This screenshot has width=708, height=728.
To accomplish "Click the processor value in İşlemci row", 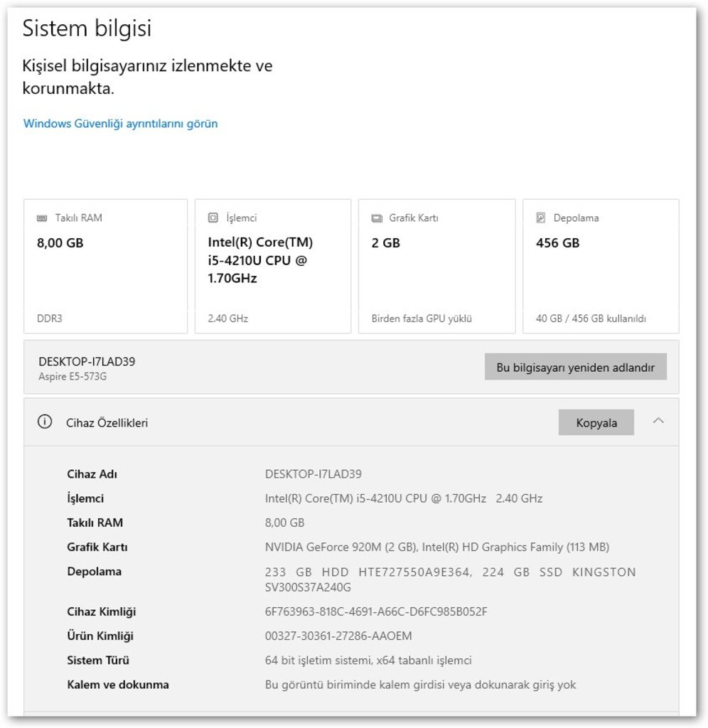I will point(404,498).
